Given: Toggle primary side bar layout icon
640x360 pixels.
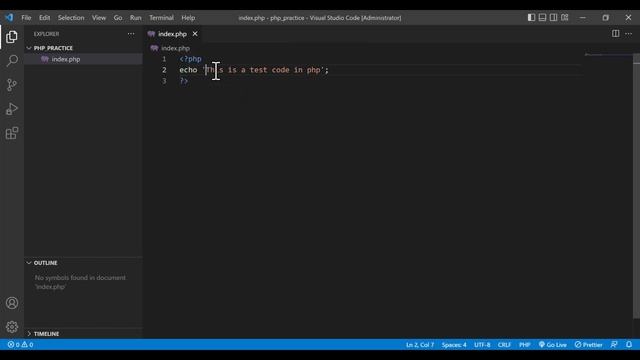Looking at the screenshot, I should click(531, 18).
